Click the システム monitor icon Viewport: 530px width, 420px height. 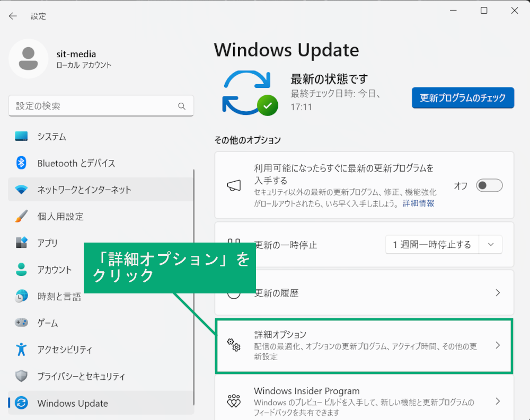tap(21, 136)
